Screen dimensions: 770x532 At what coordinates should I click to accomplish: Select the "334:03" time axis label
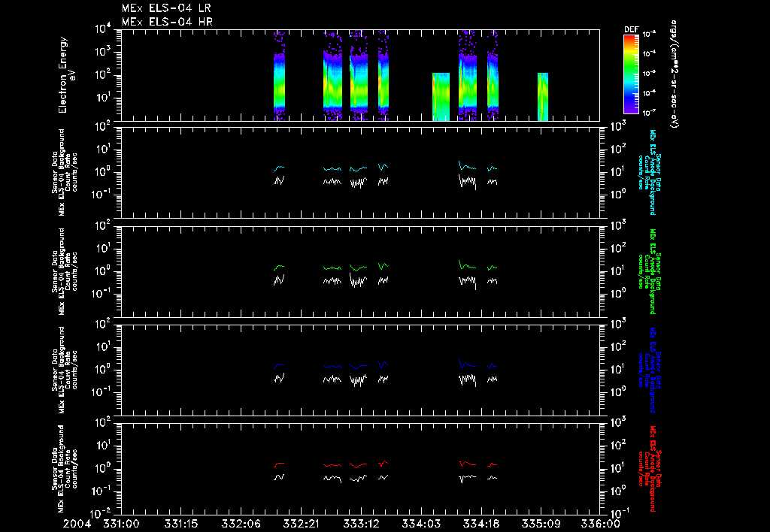tap(421, 524)
